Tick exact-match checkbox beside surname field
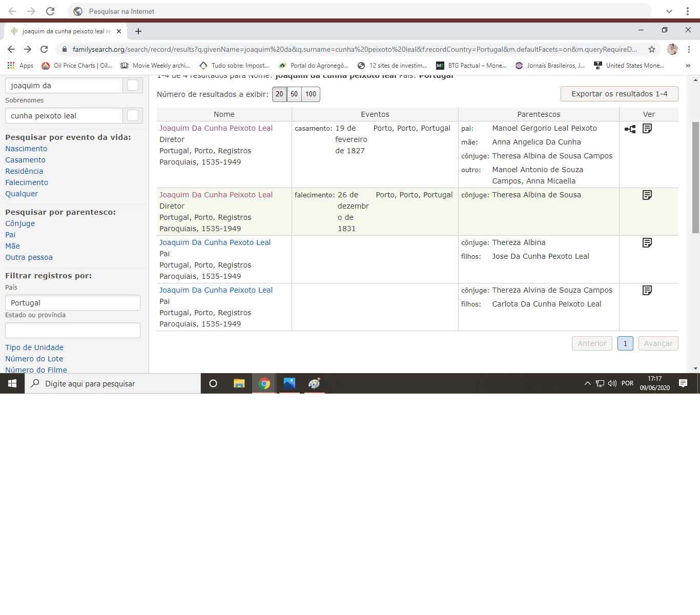 coord(133,116)
